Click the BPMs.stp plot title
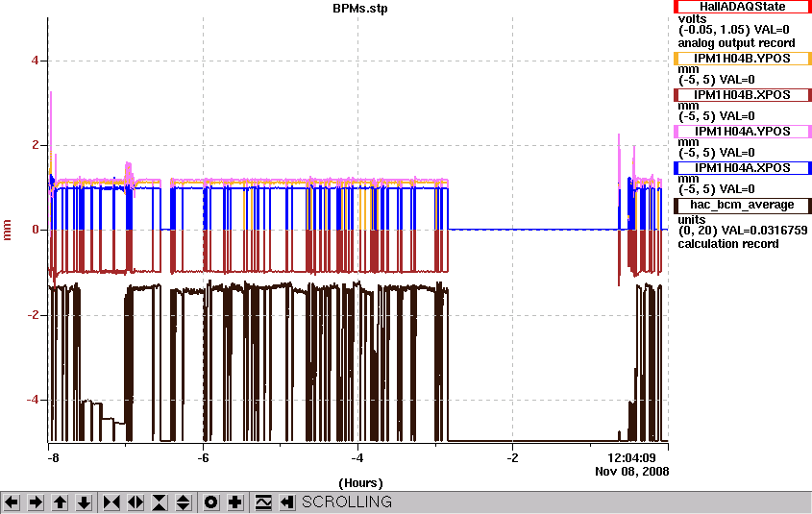Image resolution: width=812 pixels, height=514 pixels. (x=360, y=9)
